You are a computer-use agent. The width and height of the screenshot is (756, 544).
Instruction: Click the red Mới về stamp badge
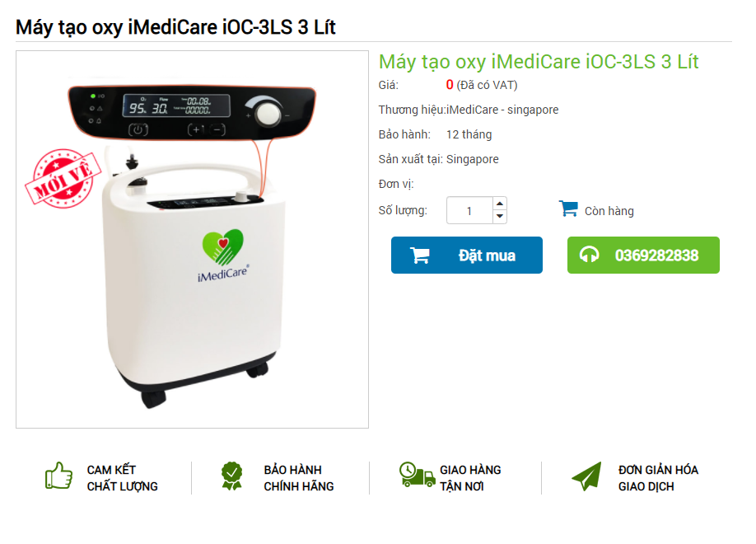tap(63, 178)
